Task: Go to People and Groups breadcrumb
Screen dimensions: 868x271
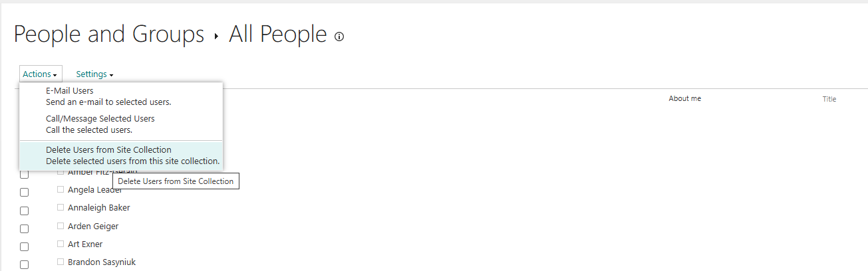Action: [109, 35]
